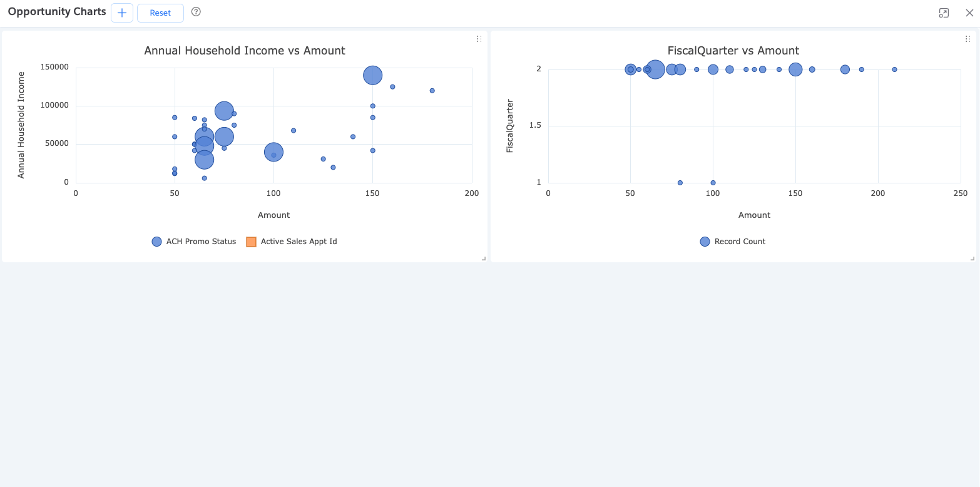Click the orange Active Sales Appt Id swatch
Screen dimensions: 980x487
(x=252, y=242)
